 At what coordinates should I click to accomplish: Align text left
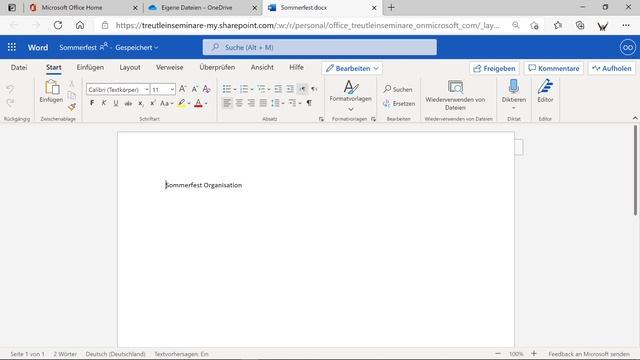click(x=227, y=103)
